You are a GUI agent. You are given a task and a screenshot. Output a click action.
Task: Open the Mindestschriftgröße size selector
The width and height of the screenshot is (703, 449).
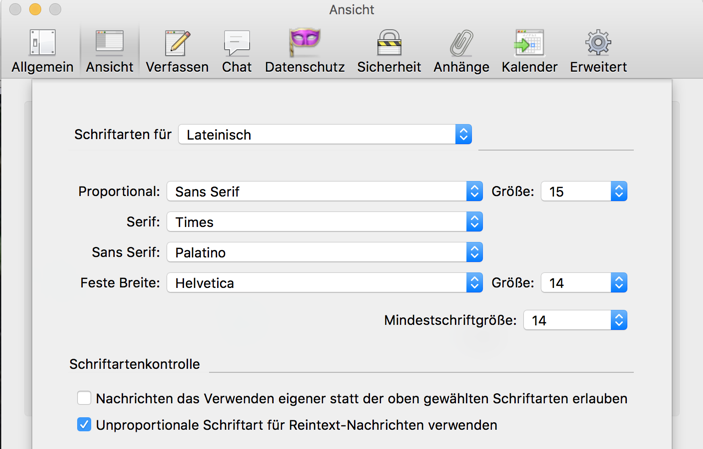click(575, 320)
